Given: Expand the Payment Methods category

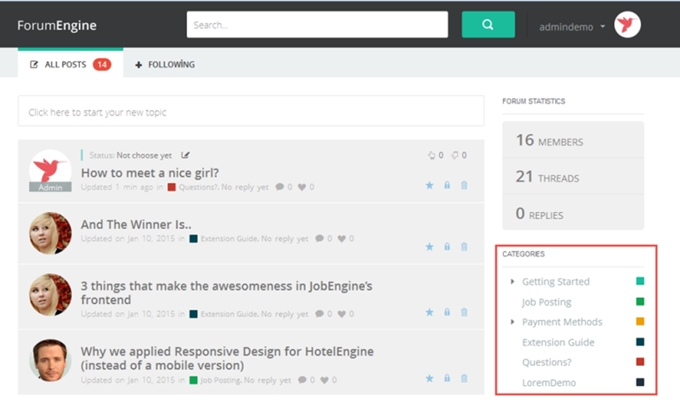Looking at the screenshot, I should coord(513,322).
